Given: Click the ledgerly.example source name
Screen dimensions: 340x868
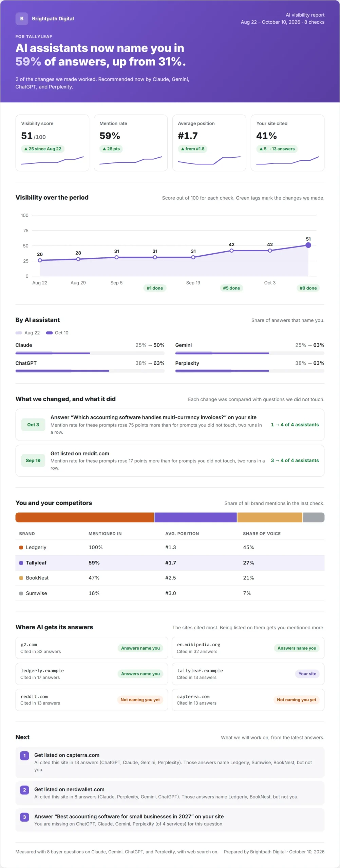Looking at the screenshot, I should coord(42,671).
